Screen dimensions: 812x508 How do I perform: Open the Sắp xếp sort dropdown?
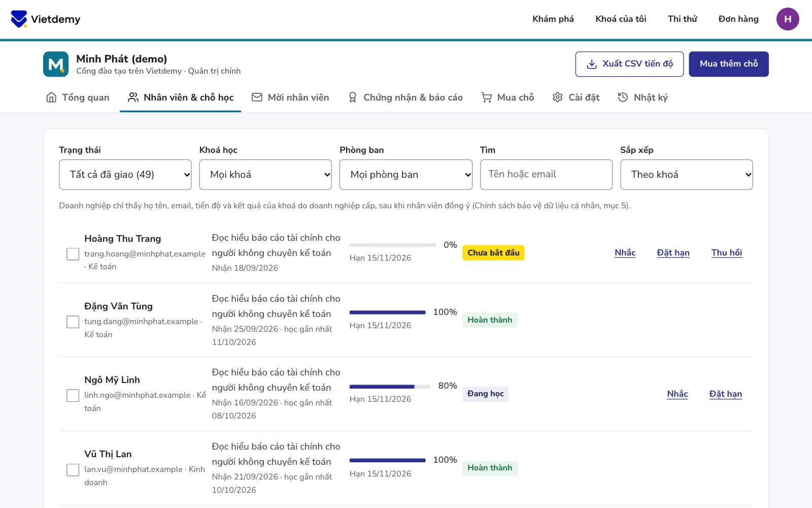point(687,175)
